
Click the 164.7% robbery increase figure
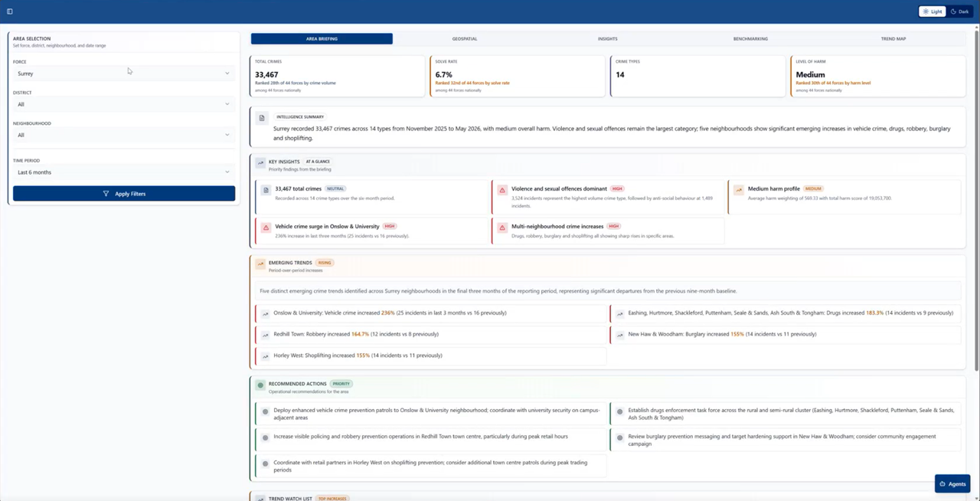click(361, 334)
